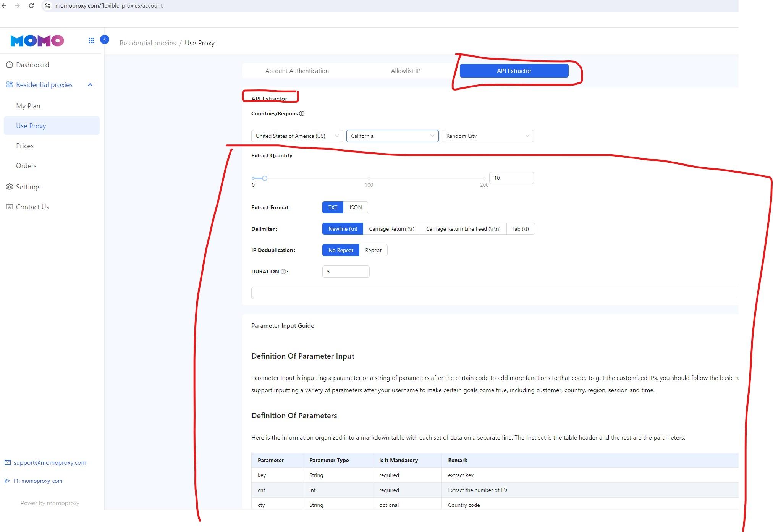
Task: Click 'Use Proxy' breadcrumb text
Action: (200, 43)
